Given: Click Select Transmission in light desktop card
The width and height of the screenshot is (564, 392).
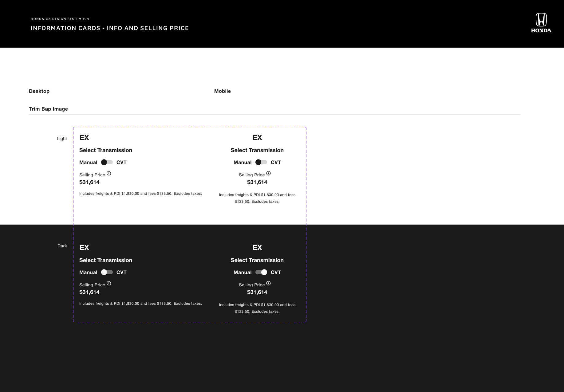Looking at the screenshot, I should [x=106, y=150].
